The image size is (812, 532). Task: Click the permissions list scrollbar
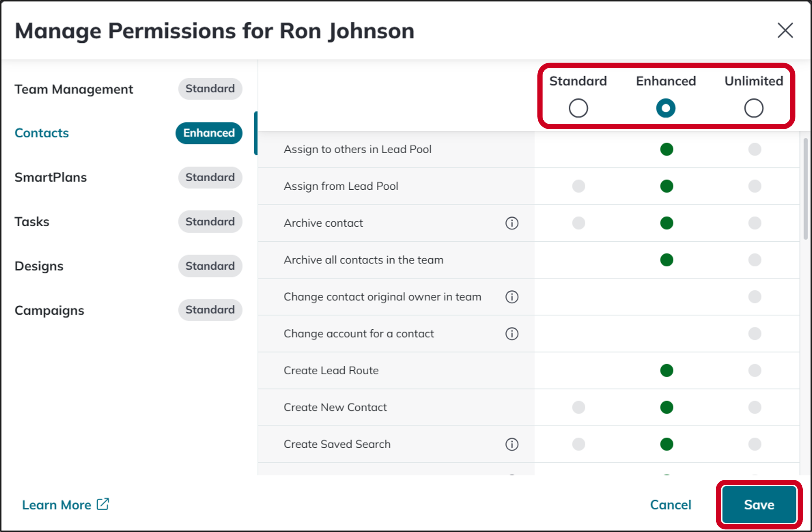pyautogui.click(x=805, y=189)
